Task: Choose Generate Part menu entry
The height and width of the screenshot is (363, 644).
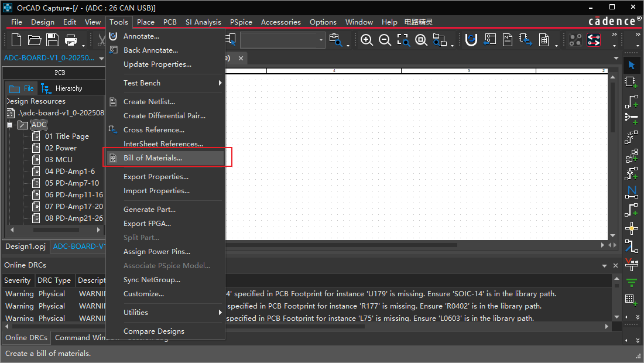Action: click(149, 210)
